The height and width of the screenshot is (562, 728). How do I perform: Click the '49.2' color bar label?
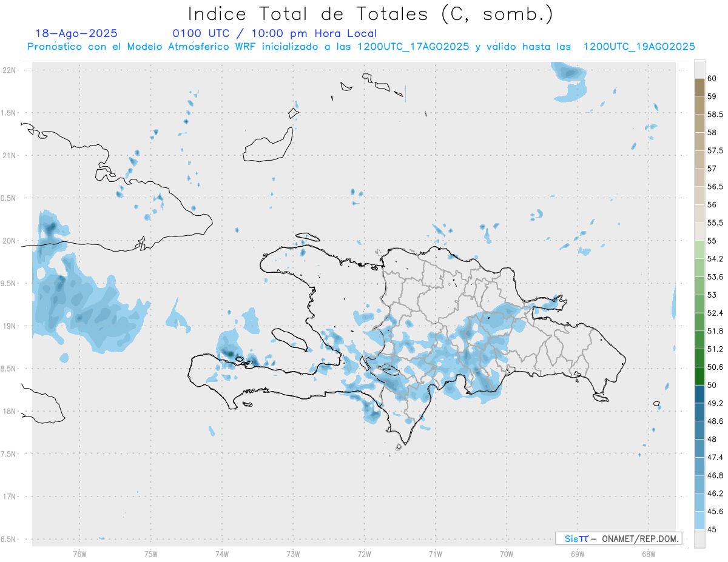pyautogui.click(x=715, y=403)
